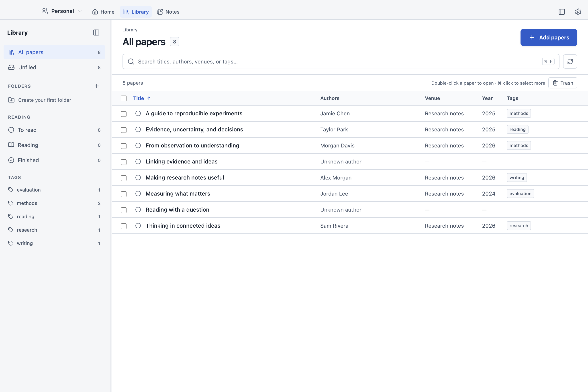Viewport: 588px width, 392px height.
Task: Select All papers in sidebar
Action: (x=54, y=52)
